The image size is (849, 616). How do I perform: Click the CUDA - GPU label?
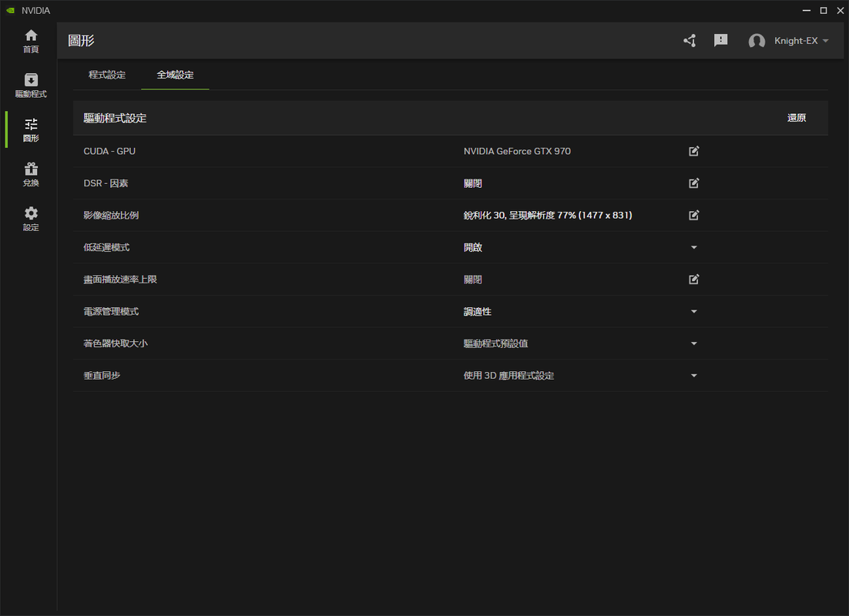(109, 151)
